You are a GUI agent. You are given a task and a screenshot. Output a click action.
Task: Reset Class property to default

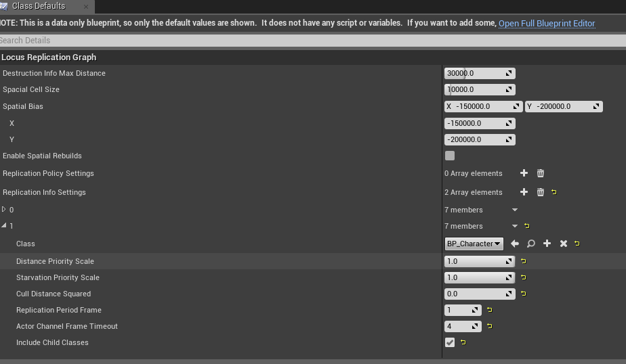(577, 243)
